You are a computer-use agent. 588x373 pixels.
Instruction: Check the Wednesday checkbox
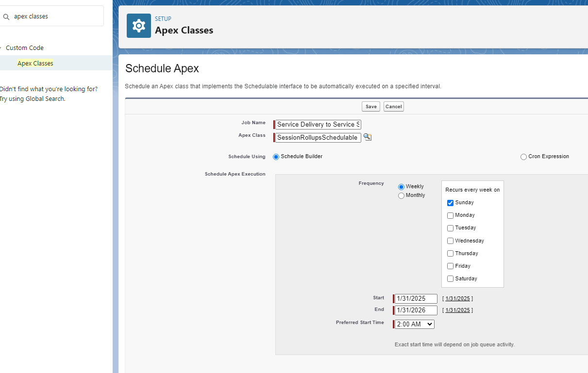(450, 241)
